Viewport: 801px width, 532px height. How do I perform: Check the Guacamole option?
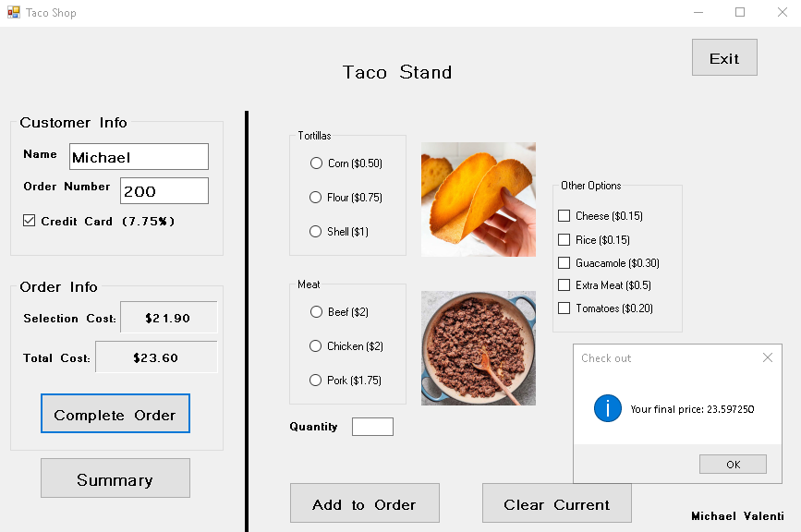point(564,262)
